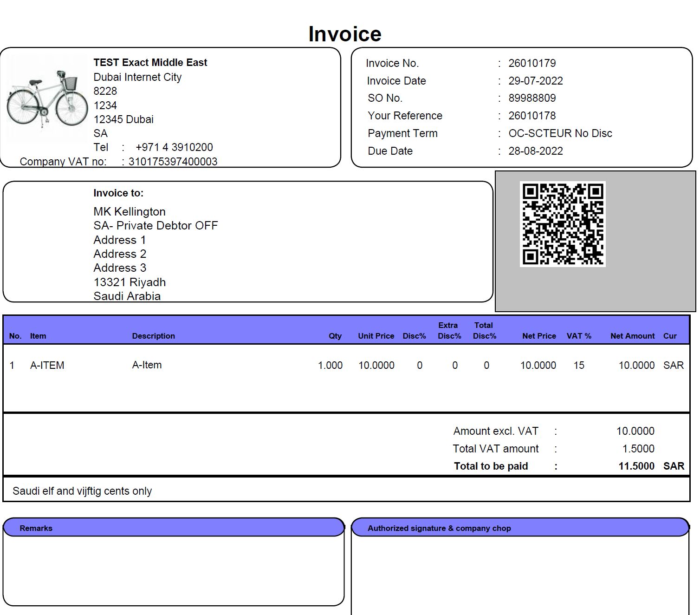Click the Address 2 line
Viewport: 700px width, 615px height.
[x=120, y=254]
